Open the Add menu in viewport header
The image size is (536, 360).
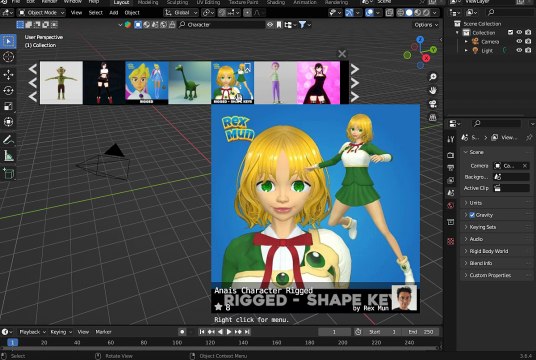click(x=113, y=13)
